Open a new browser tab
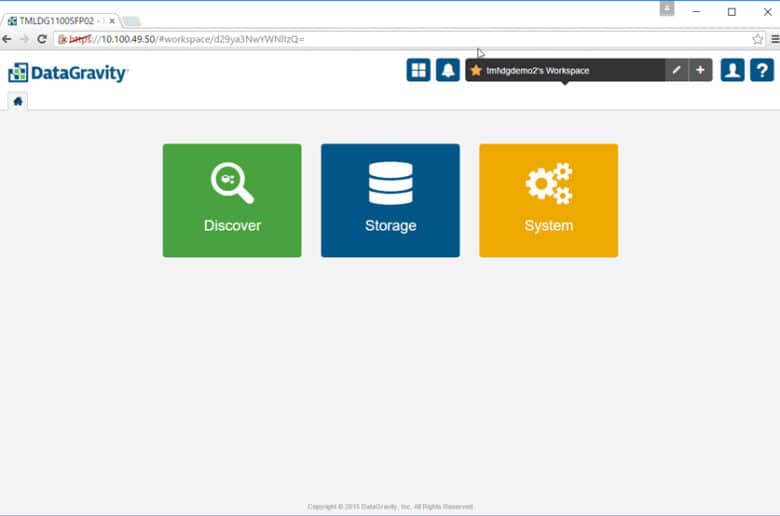The height and width of the screenshot is (516, 780). pos(131,21)
